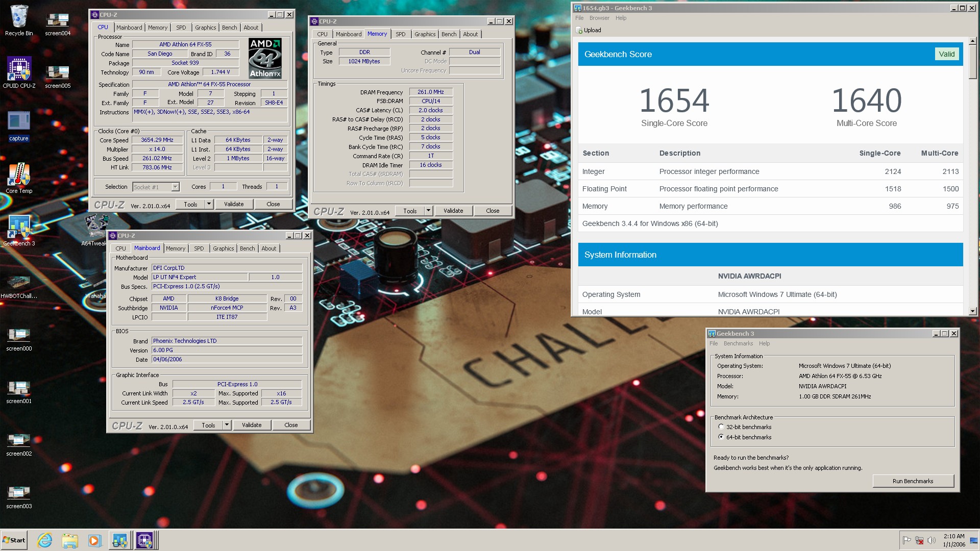Screen dimensions: 980x551
Task: Click Validate in Memory CPU-Z window
Action: click(x=453, y=211)
